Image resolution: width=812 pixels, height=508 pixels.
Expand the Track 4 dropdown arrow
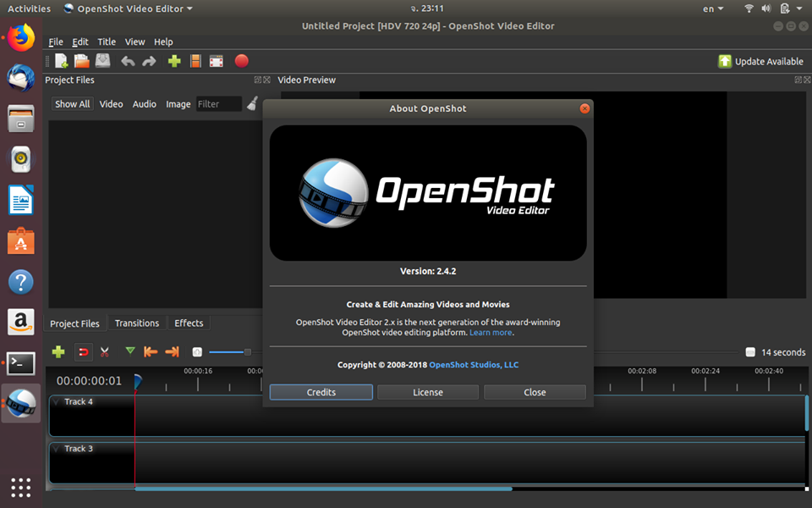(x=56, y=401)
